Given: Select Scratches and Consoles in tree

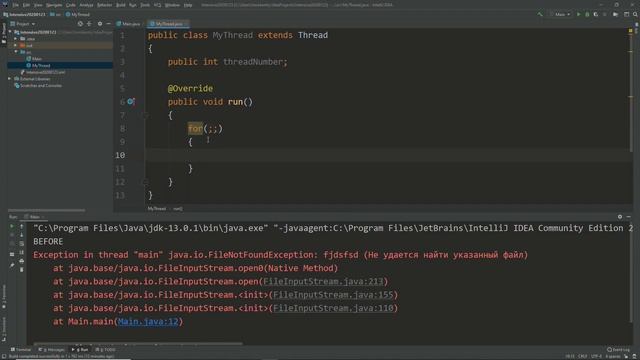Looking at the screenshot, I should pyautogui.click(x=38, y=86).
